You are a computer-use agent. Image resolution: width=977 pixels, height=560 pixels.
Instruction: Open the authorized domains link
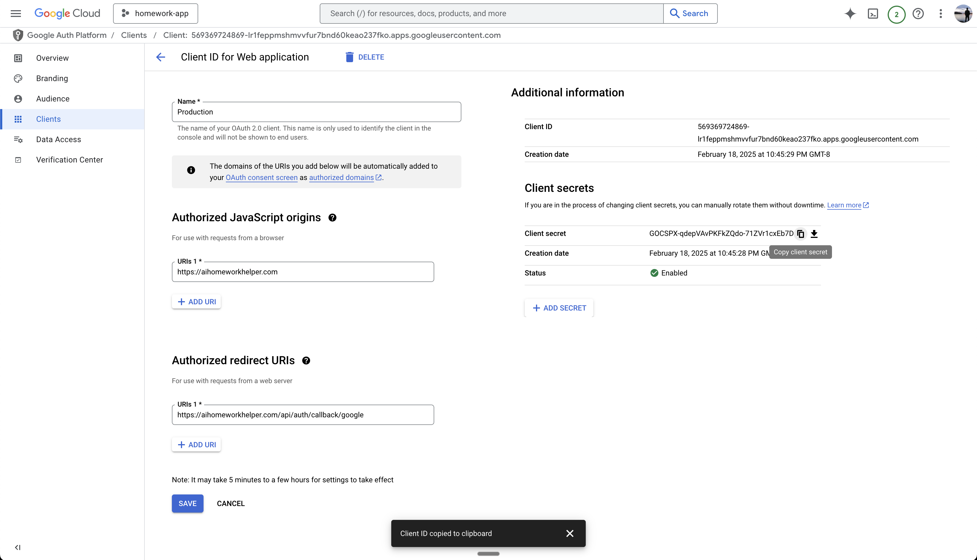tap(345, 177)
